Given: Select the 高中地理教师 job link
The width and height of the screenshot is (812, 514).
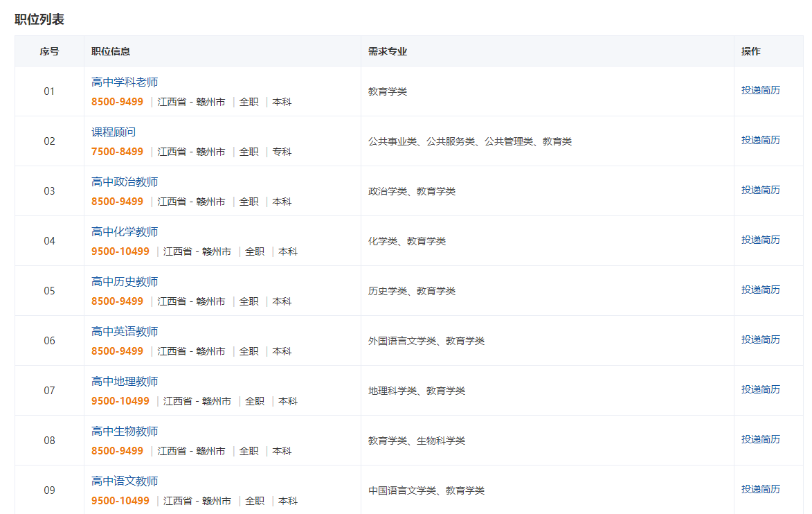Looking at the screenshot, I should pos(125,382).
